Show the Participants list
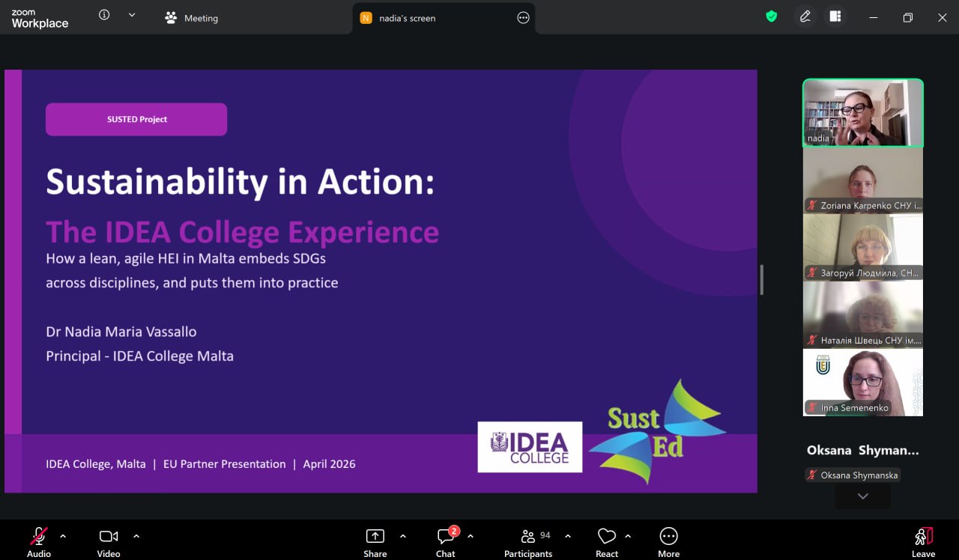The width and height of the screenshot is (959, 560). click(x=528, y=542)
